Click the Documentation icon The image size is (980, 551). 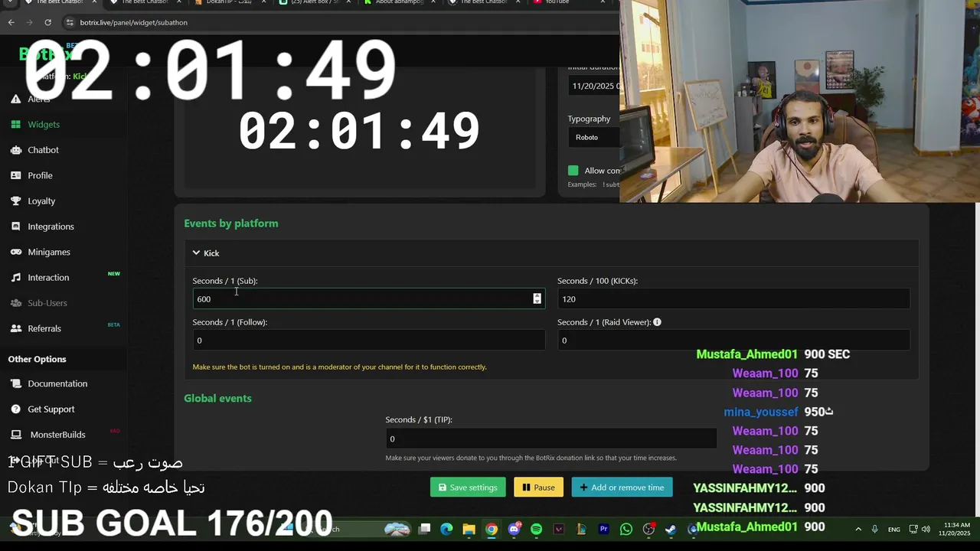15,383
